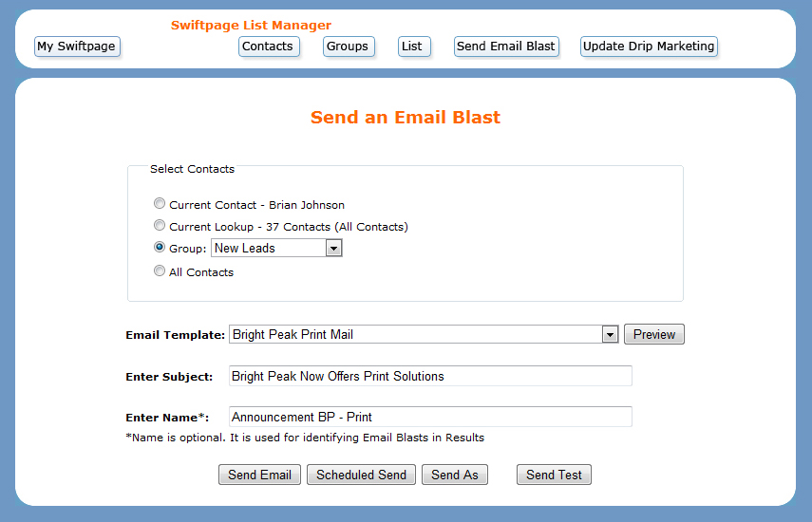Expand the Group dropdown showing New Leads
This screenshot has height=522, width=812.
click(x=276, y=249)
